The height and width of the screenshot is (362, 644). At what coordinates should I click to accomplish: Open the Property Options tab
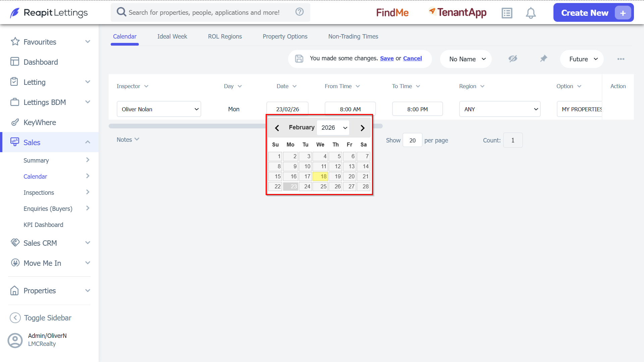285,37
